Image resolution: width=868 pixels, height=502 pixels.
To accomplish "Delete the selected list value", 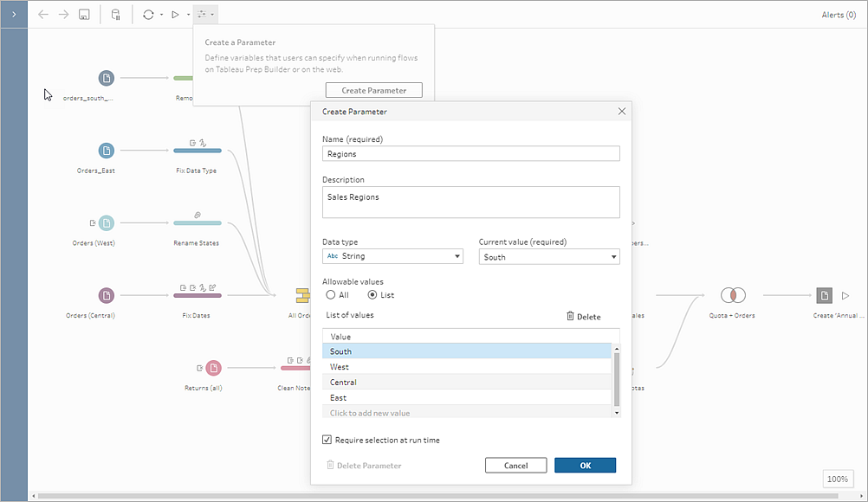I will click(583, 316).
